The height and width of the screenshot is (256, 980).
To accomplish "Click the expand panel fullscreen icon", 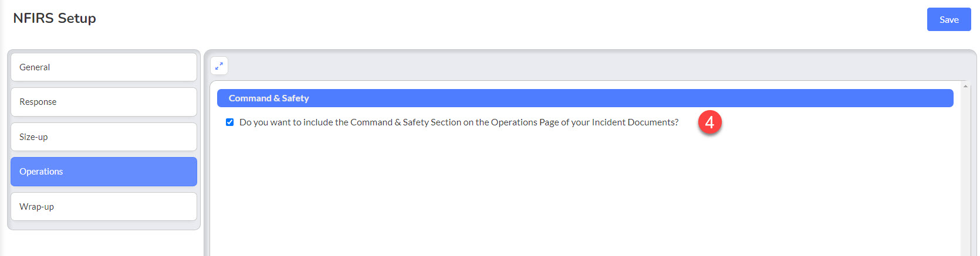I will pos(219,66).
